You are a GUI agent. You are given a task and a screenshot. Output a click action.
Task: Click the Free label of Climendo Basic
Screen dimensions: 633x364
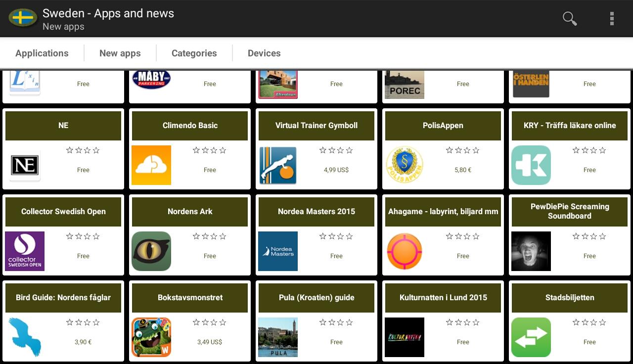click(x=210, y=170)
